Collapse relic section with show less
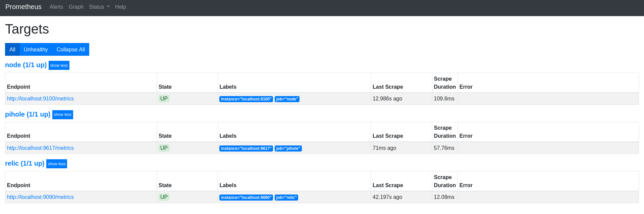 (x=57, y=164)
